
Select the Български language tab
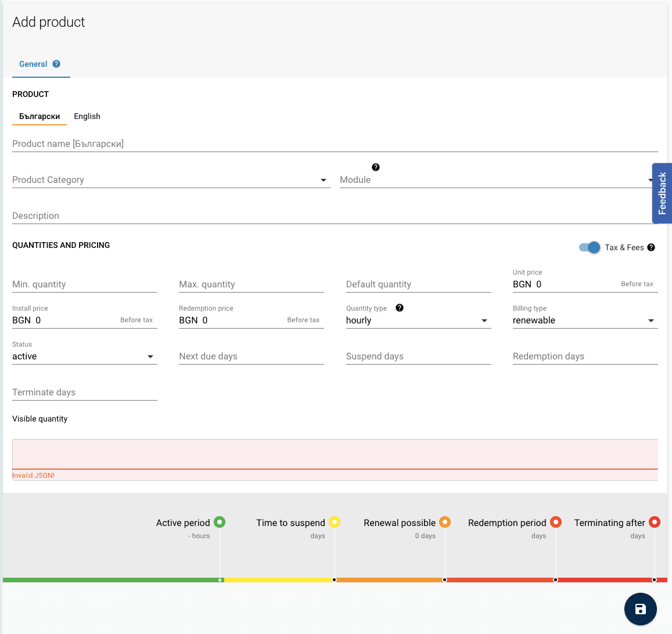[39, 116]
